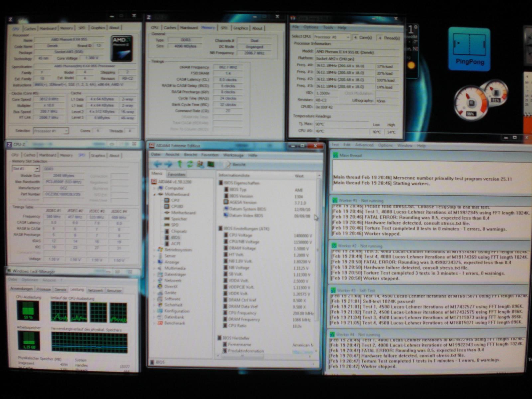This screenshot has height=399, width=532.
Task: Open the PingPong desktop gadget
Action: coord(469,49)
